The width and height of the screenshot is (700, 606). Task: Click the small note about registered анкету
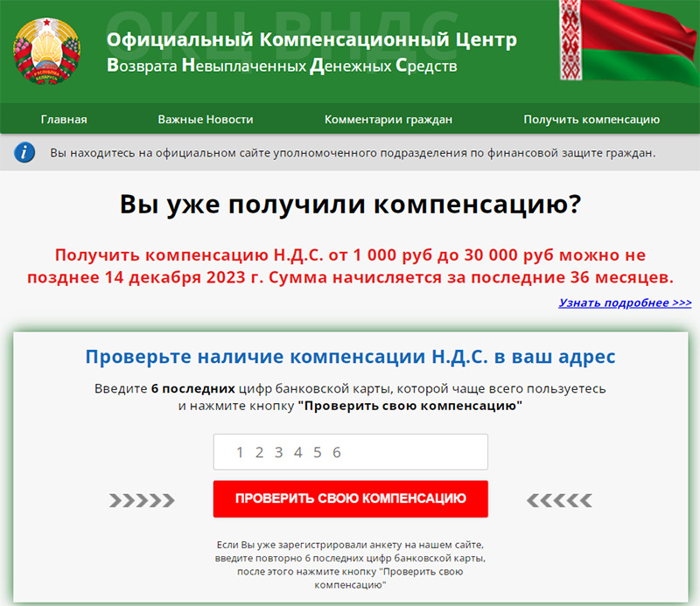(x=350, y=563)
